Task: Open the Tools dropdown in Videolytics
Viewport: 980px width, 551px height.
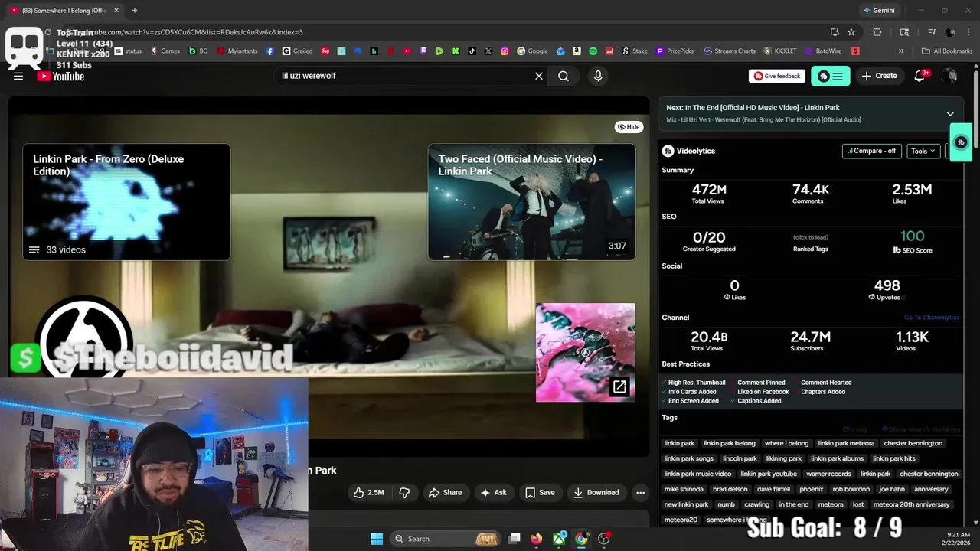Action: [923, 151]
